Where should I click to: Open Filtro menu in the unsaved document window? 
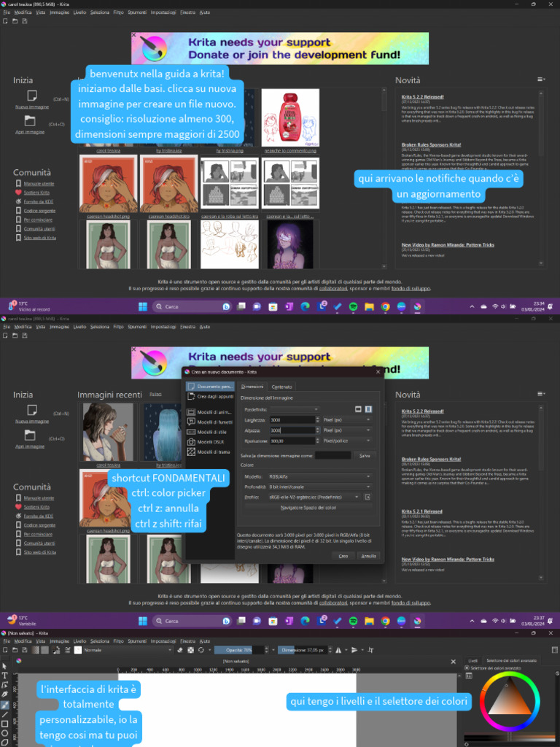[118, 641]
